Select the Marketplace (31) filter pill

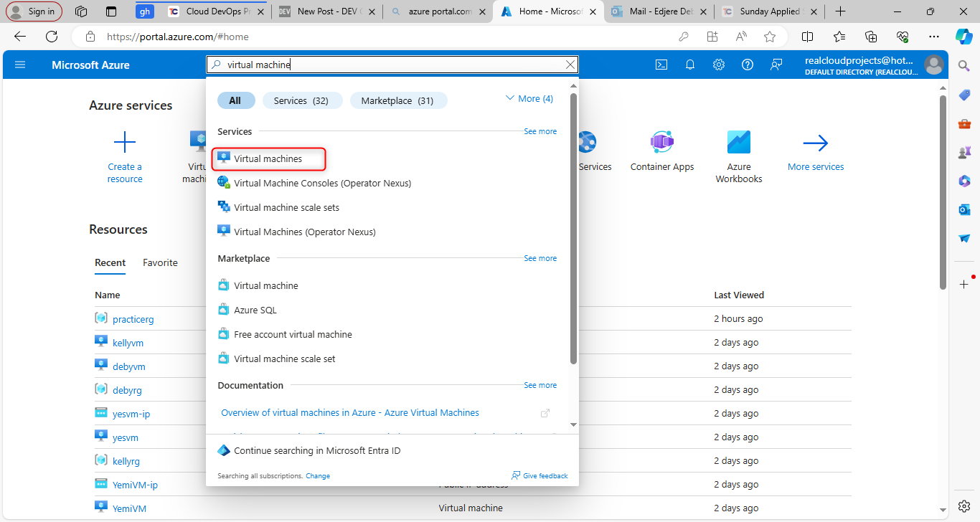click(x=397, y=100)
